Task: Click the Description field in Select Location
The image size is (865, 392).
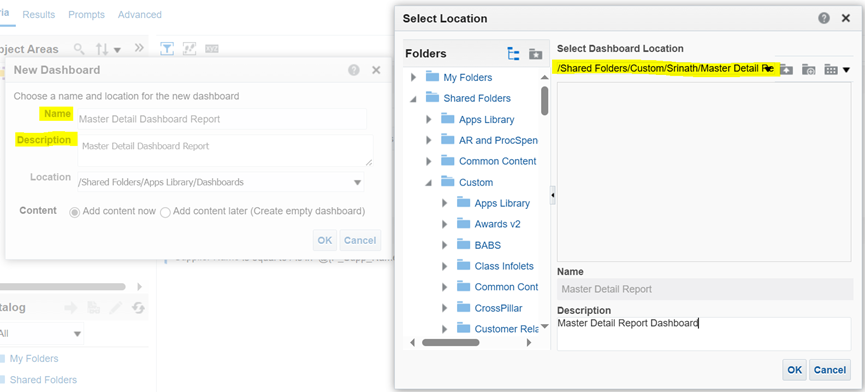Action: point(704,334)
